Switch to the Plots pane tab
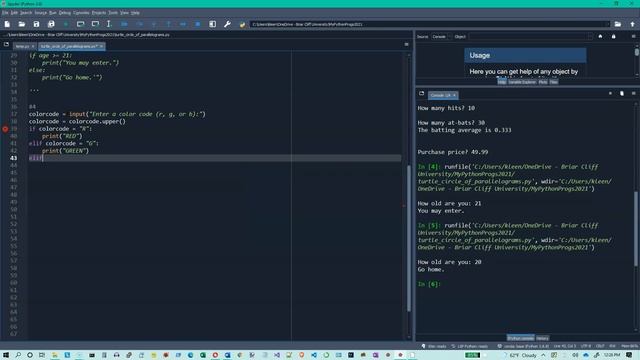This screenshot has width=640, height=360. (x=543, y=82)
